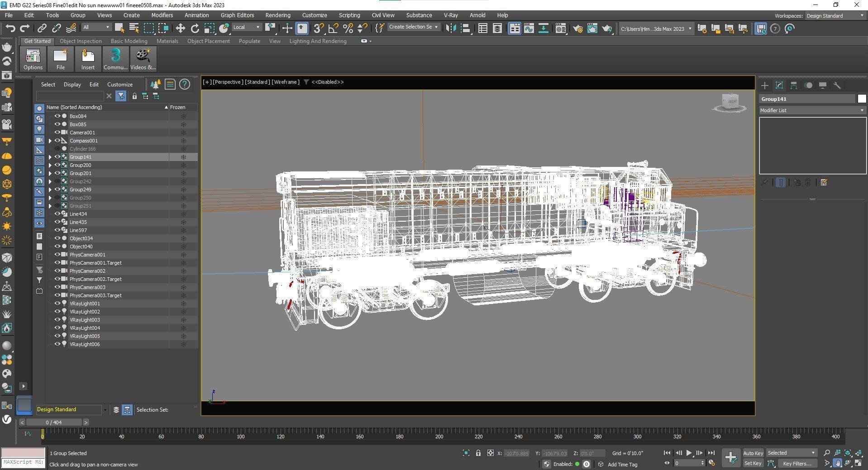The height and width of the screenshot is (470, 868).
Task: Open the Utilities wrench panel
Action: coord(837,85)
